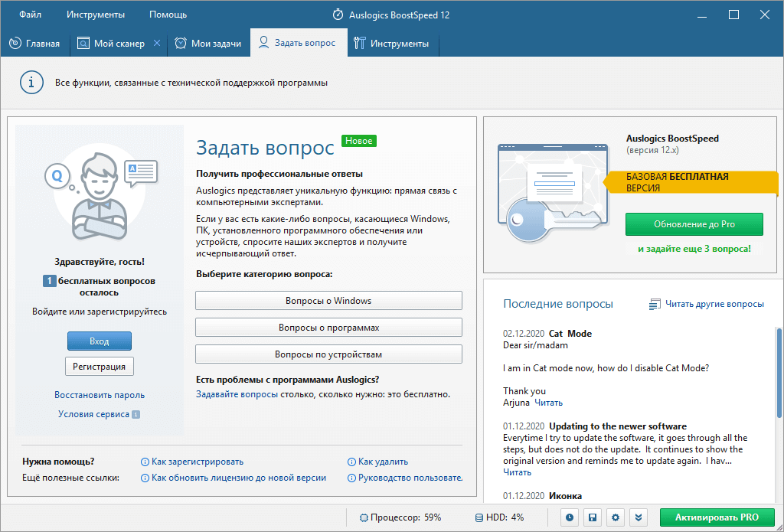Click info icon beside Руководство пользователя

click(352, 478)
